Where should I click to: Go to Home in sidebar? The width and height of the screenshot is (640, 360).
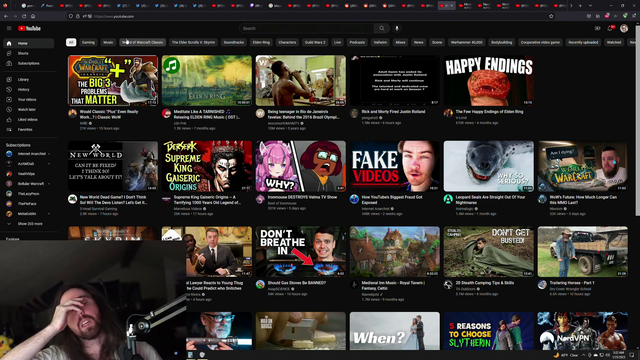[x=28, y=43]
